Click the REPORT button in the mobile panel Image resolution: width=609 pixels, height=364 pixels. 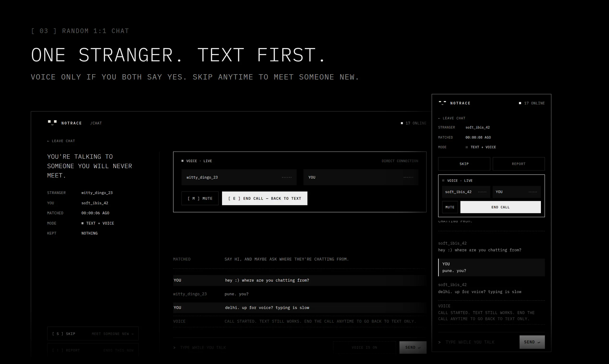(x=519, y=164)
